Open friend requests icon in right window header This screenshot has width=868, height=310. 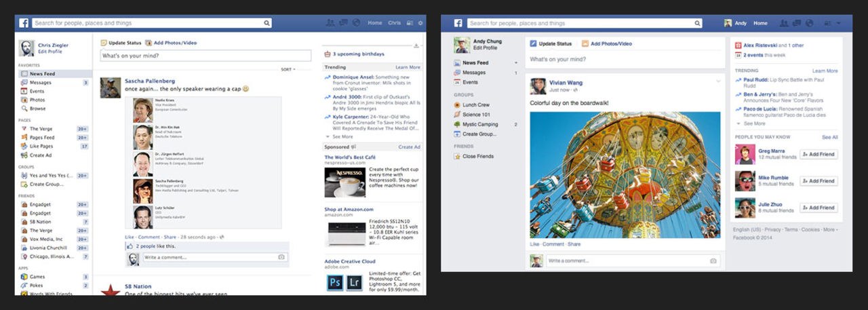coord(784,22)
